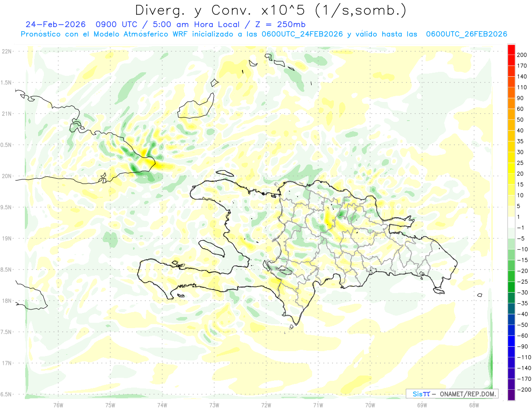This screenshot has height=411, width=532.
Task: Click the 'SisTT - ONAMET/REP.DOM.' credit box
Action: click(x=452, y=394)
